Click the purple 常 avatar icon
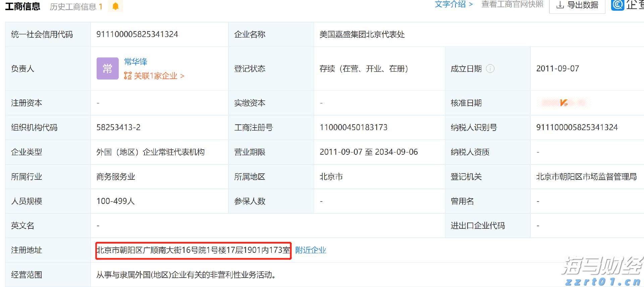Image resolution: width=644 pixels, height=287 pixels. 107,69
